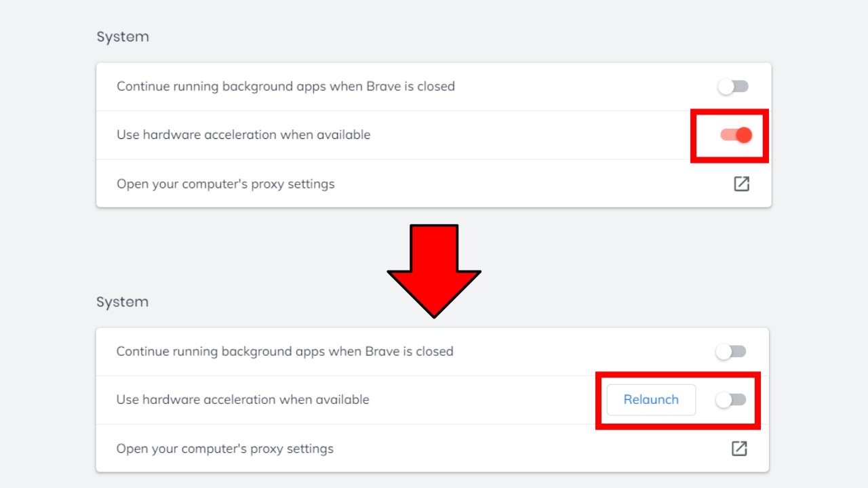Enable the hardware acceleration toggle beside Relaunch
Viewport: 868px width, 488px height.
pos(731,400)
